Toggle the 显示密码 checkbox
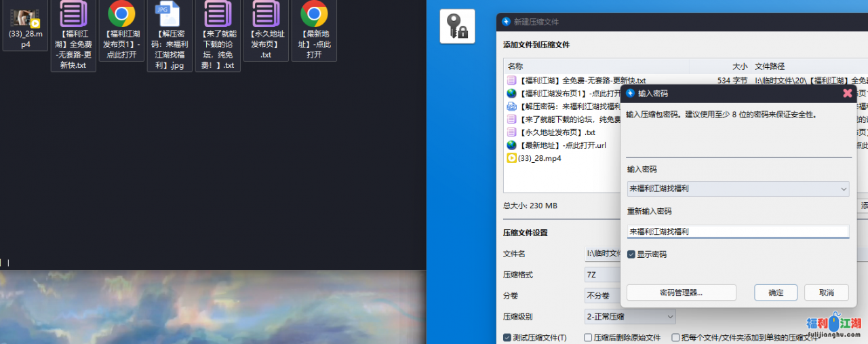This screenshot has height=344, width=868. tap(631, 254)
